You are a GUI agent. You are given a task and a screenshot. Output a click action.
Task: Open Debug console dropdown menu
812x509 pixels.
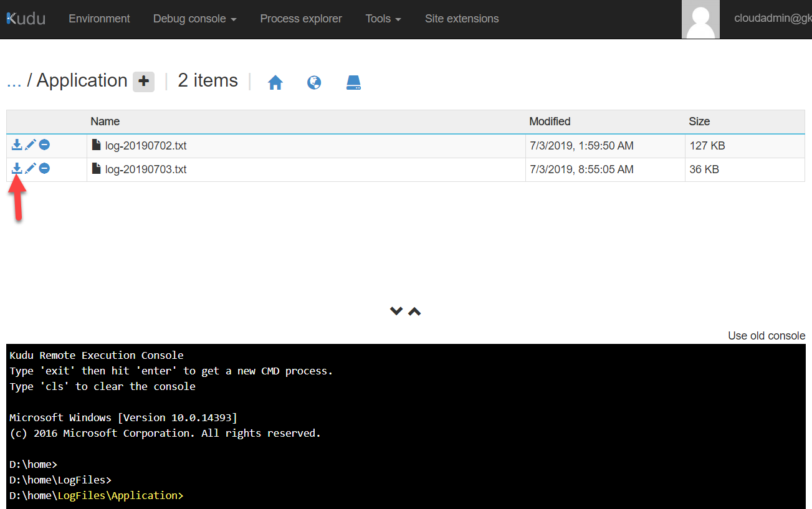pos(194,19)
